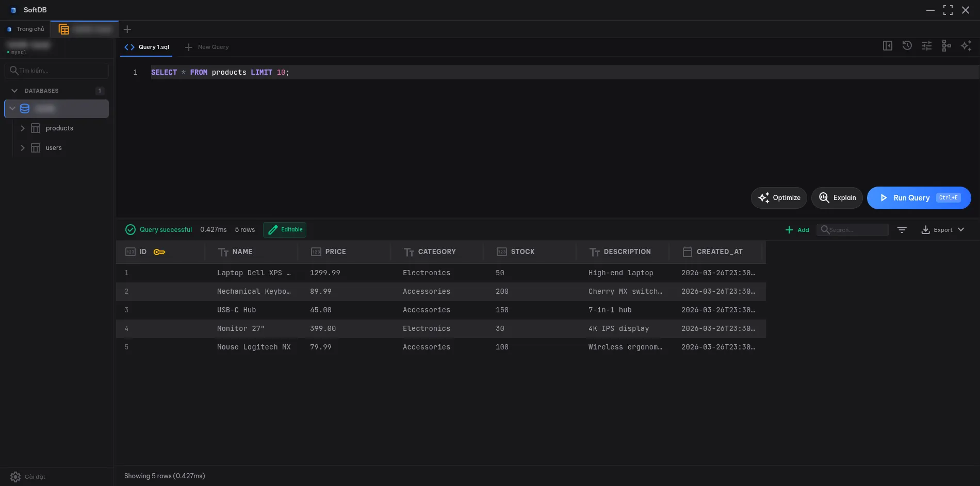Click the primary key icon on ID column
Viewport: 980px width, 486px height.
click(x=159, y=252)
